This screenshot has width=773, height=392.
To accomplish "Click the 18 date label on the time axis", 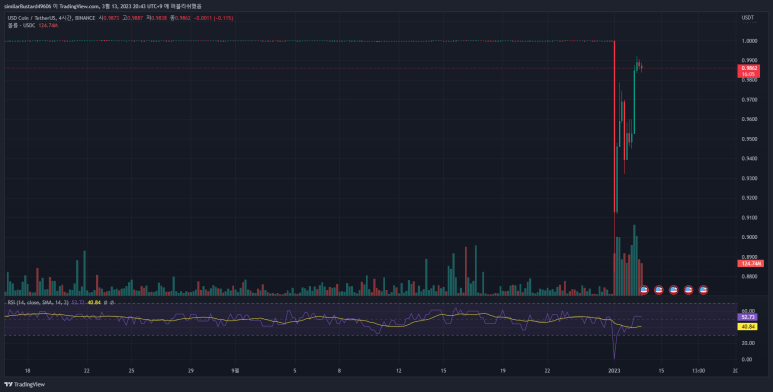I will (x=28, y=371).
